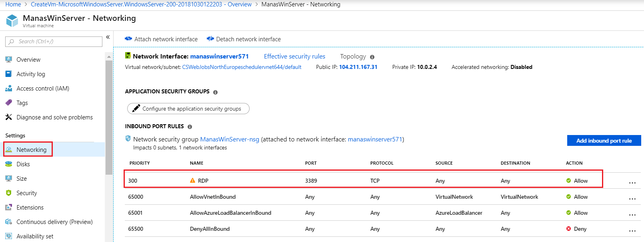Open the Tags menu item
This screenshot has height=242, width=644.
point(22,103)
